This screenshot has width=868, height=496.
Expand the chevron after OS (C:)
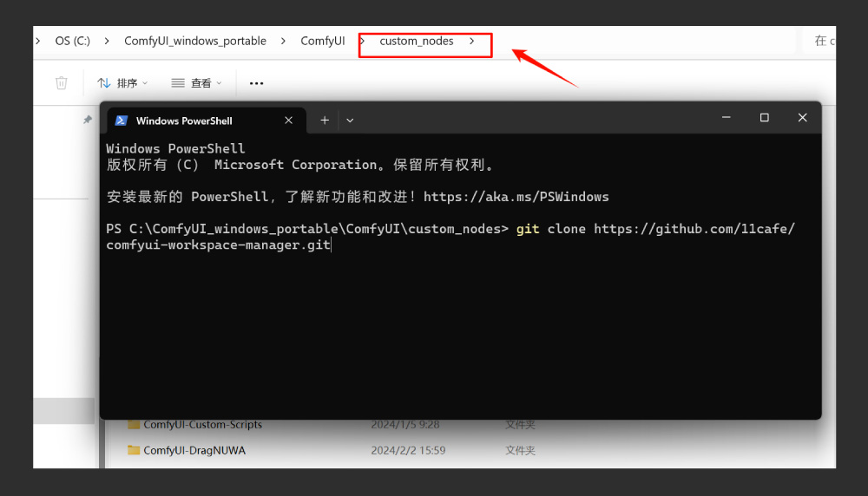[107, 41]
